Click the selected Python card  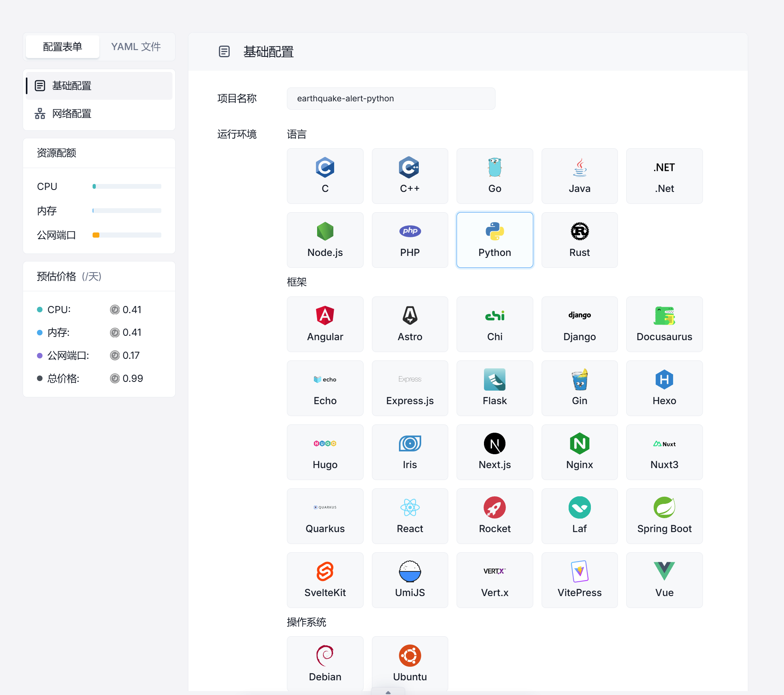(495, 240)
